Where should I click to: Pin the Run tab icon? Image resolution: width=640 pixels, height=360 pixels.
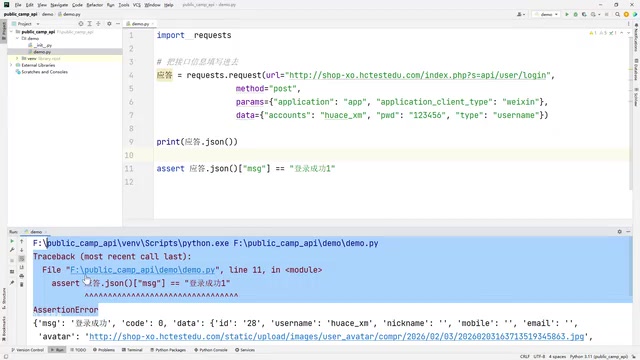pyautogui.click(x=12, y=283)
